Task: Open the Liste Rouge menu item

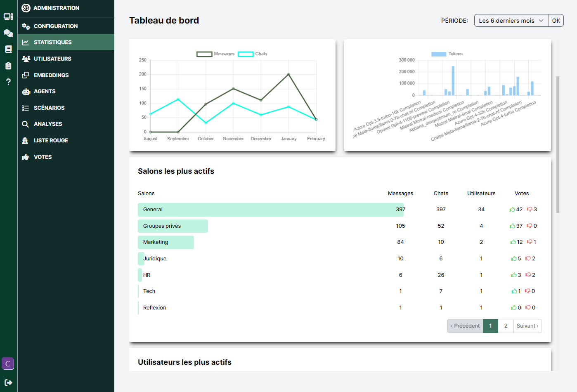Action: tap(51, 140)
